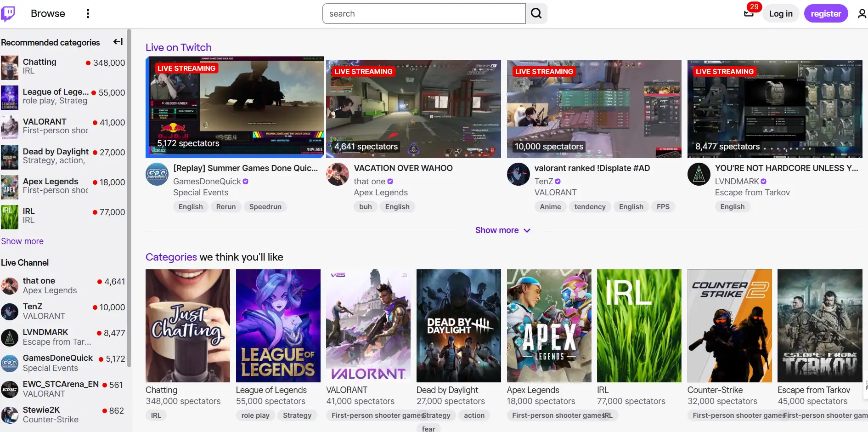Viewport: 868px width, 432px height.
Task: Click the Log in button
Action: tap(781, 14)
